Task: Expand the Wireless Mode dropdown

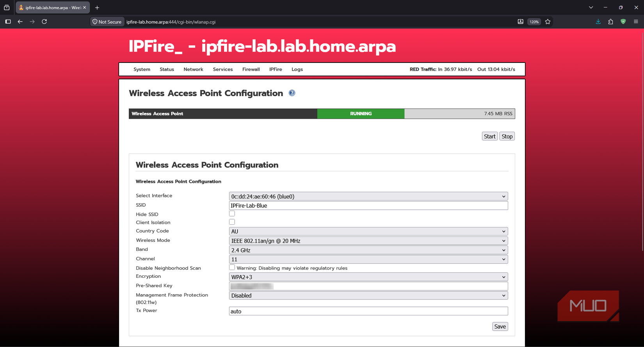Action: 368,241
